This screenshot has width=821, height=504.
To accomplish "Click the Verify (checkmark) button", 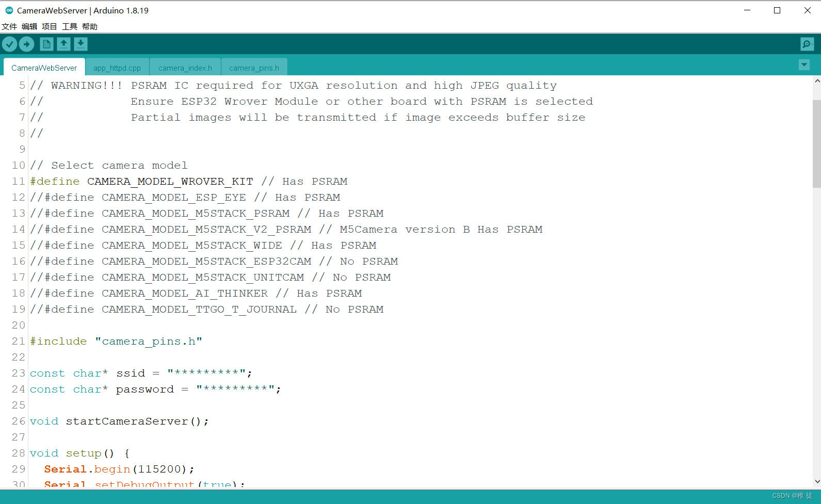I will (x=9, y=44).
